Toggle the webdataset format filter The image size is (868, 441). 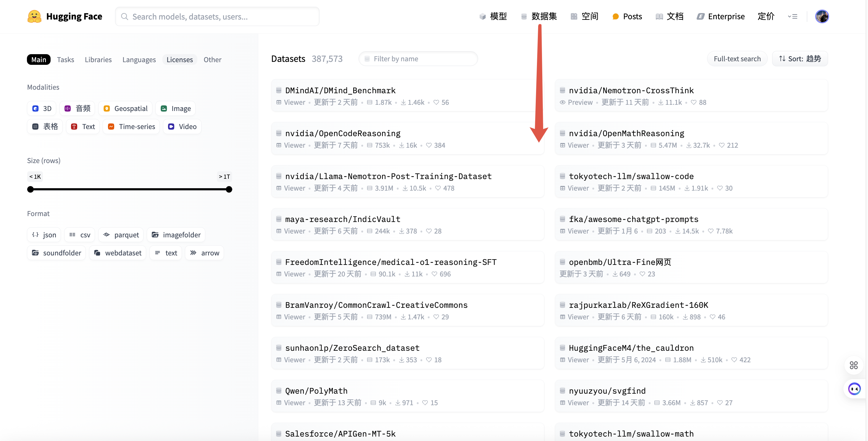(118, 253)
